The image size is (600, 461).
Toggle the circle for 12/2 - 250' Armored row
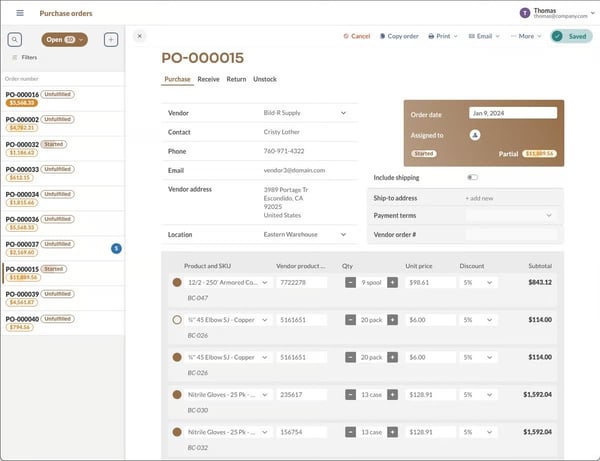[177, 282]
